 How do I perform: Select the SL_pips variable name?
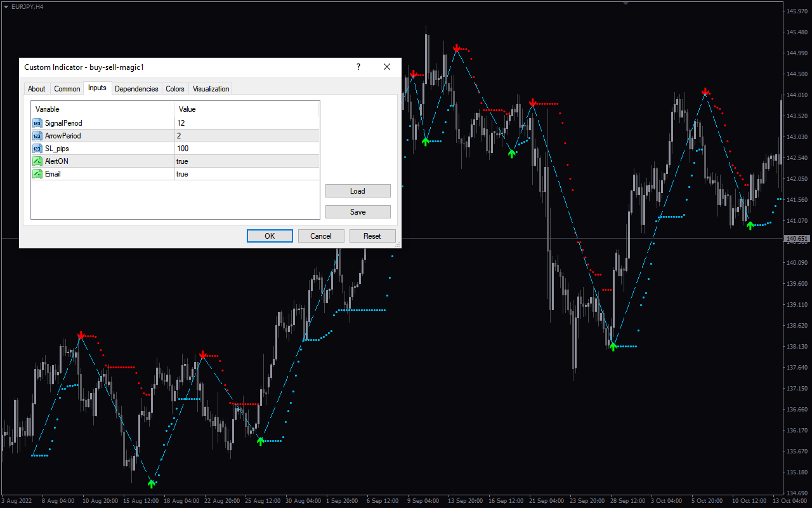click(x=57, y=149)
